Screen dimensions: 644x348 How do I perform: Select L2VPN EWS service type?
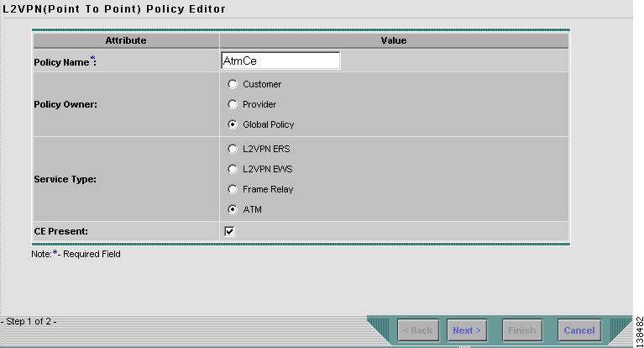coord(233,169)
